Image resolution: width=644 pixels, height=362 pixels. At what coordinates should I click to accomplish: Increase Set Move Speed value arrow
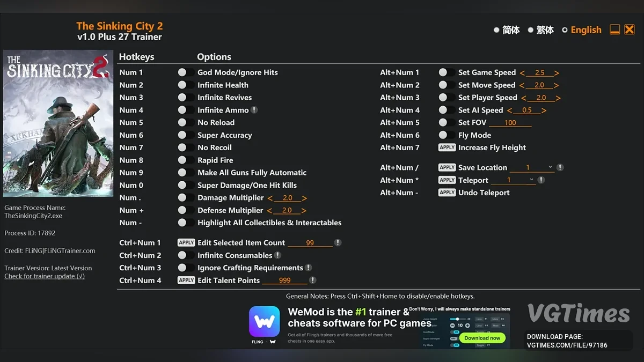557,85
